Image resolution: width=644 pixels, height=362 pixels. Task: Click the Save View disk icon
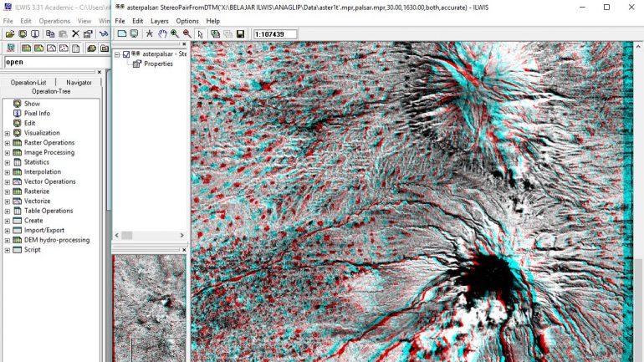pyautogui.click(x=241, y=34)
